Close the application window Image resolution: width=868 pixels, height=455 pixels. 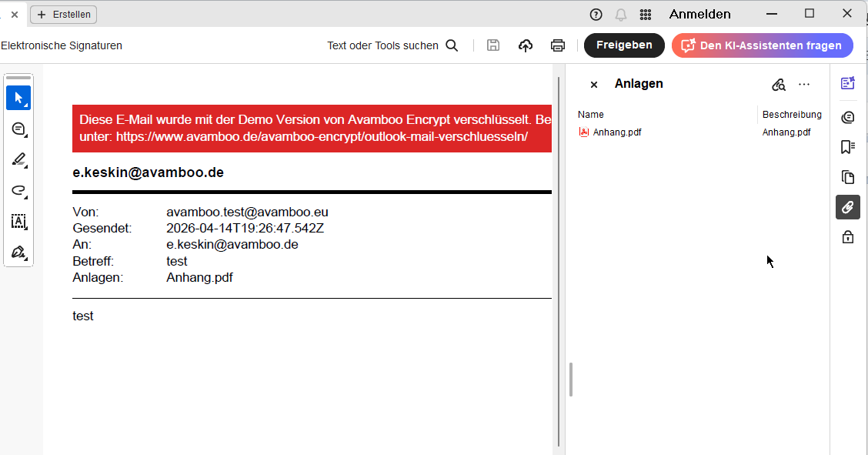click(x=847, y=14)
